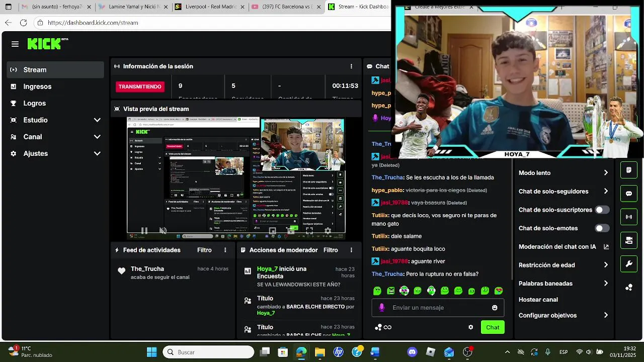Image resolution: width=644 pixels, height=362 pixels.
Task: Open Chat de solo-seguidores options
Action: (563, 192)
